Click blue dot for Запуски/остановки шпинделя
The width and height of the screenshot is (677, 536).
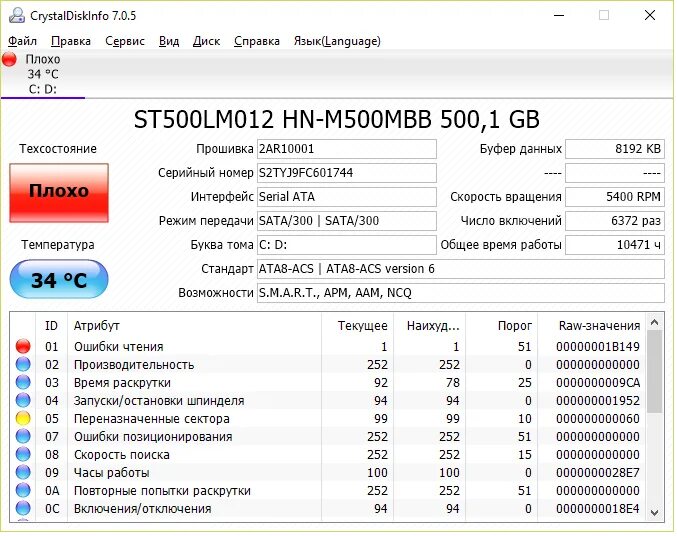[x=23, y=400]
